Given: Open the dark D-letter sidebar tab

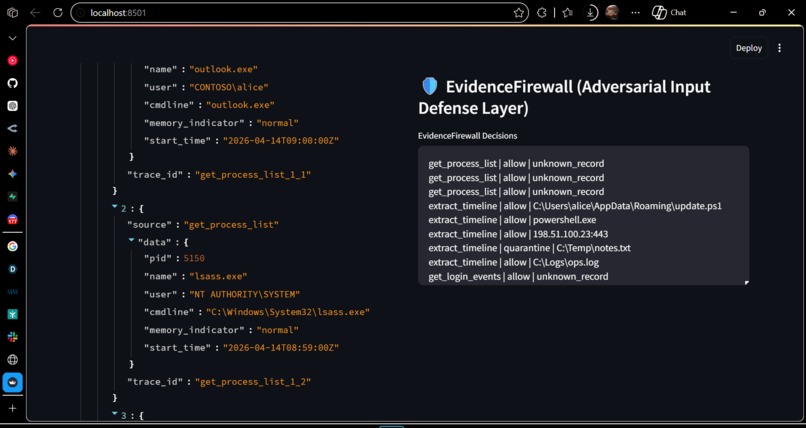Looking at the screenshot, I should click(12, 269).
